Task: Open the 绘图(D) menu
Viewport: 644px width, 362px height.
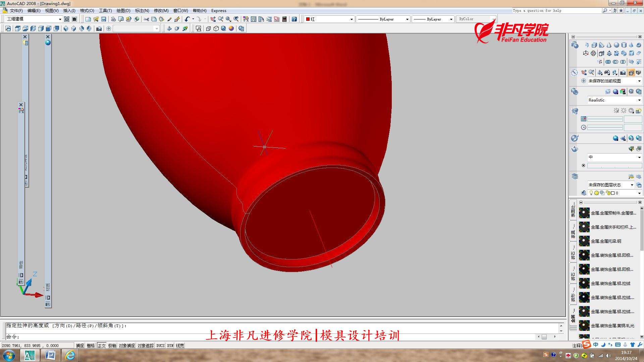Action: coord(123,11)
